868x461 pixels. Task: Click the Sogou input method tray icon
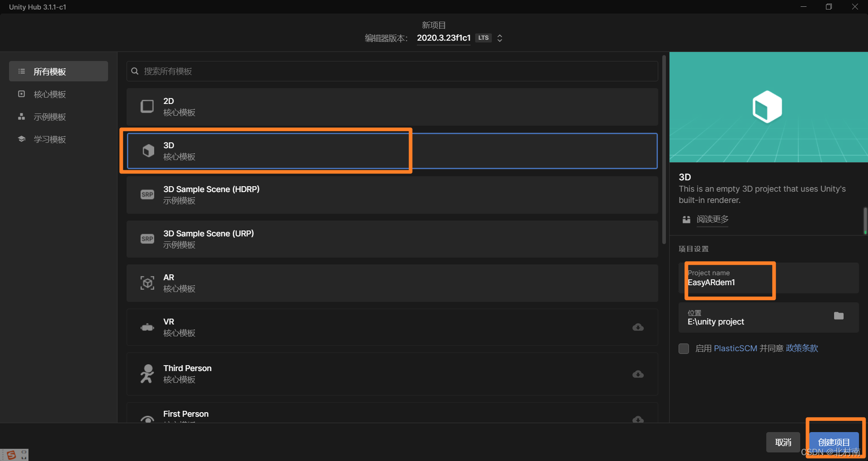point(11,455)
